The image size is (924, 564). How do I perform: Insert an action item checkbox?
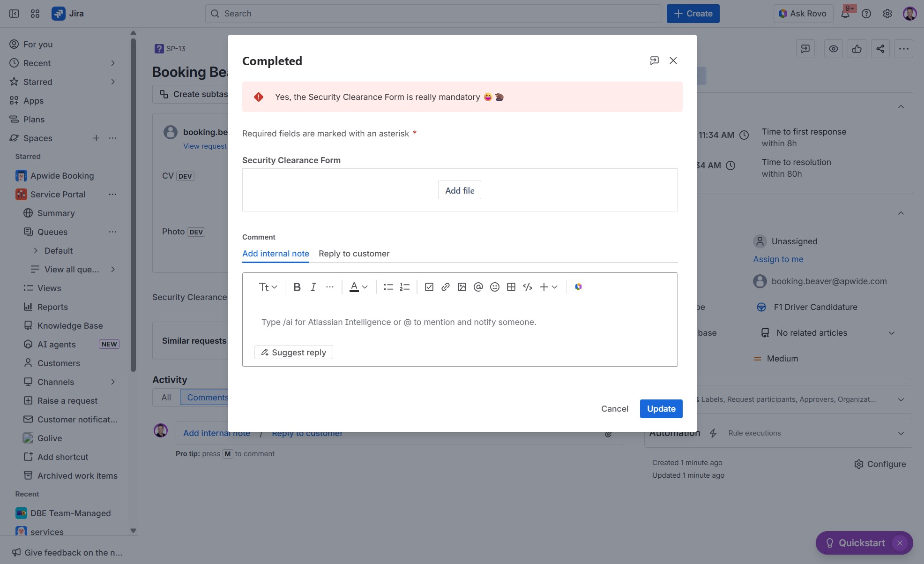coord(429,287)
